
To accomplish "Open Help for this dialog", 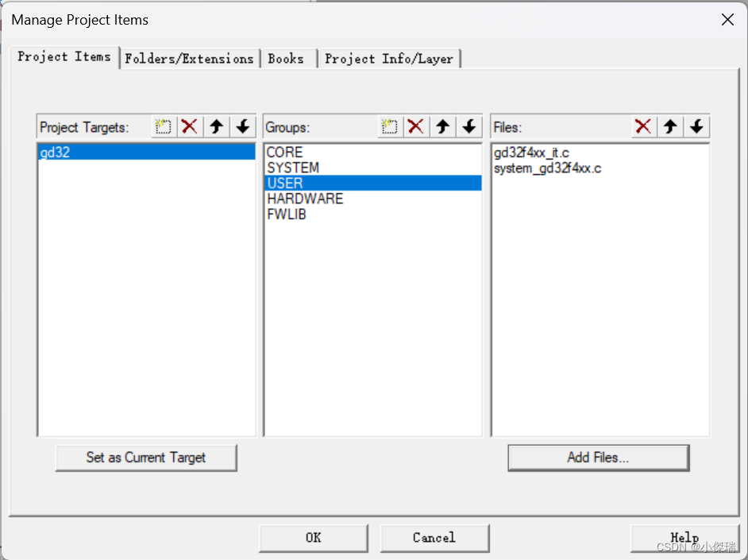I will pyautogui.click(x=684, y=538).
